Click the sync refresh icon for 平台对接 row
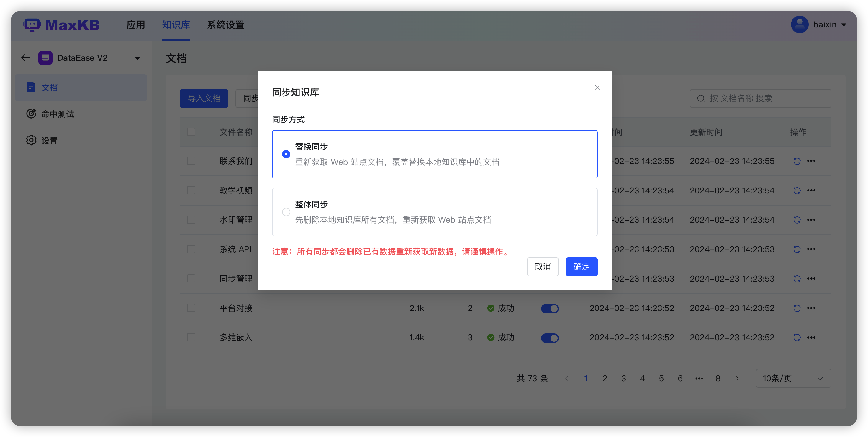This screenshot has height=437, width=868. tap(797, 308)
